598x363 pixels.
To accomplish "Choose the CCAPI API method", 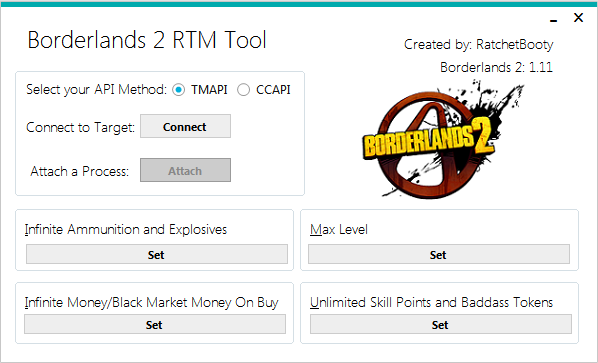I will 243,90.
